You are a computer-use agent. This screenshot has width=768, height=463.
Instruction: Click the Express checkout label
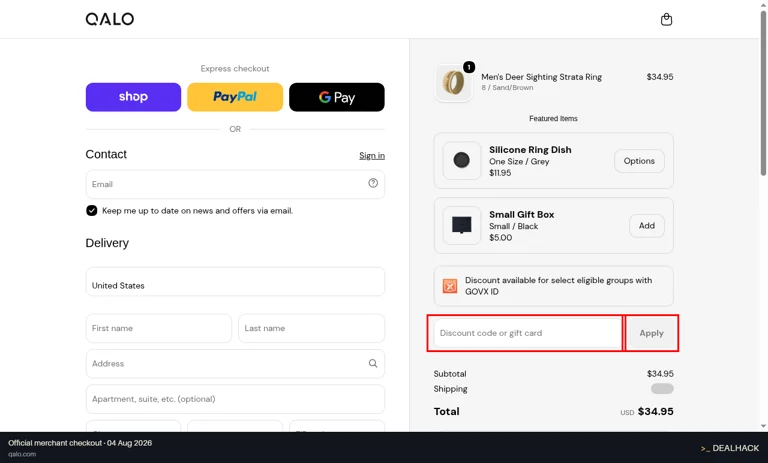click(235, 69)
